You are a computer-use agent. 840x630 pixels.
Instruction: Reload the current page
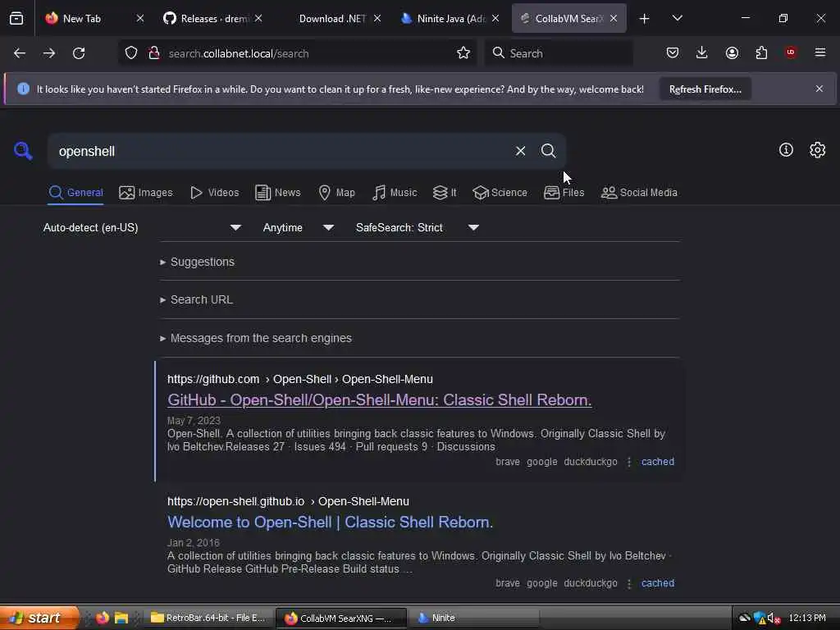coord(79,53)
